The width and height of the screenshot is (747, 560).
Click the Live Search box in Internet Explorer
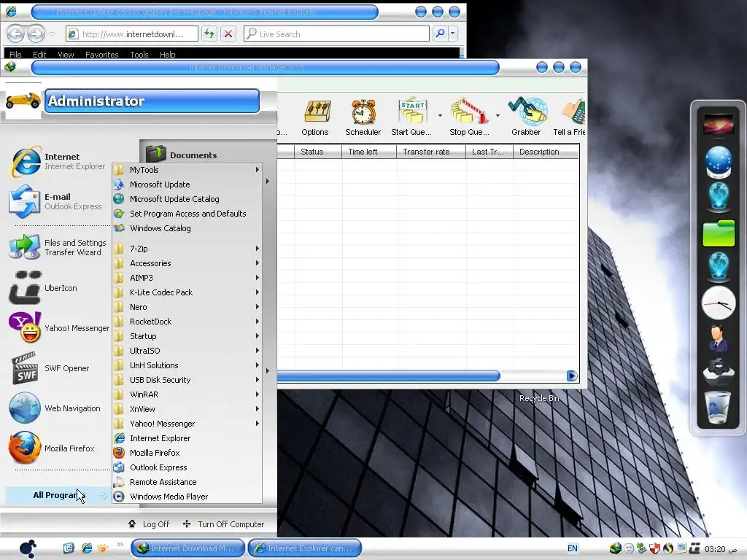pyautogui.click(x=337, y=34)
